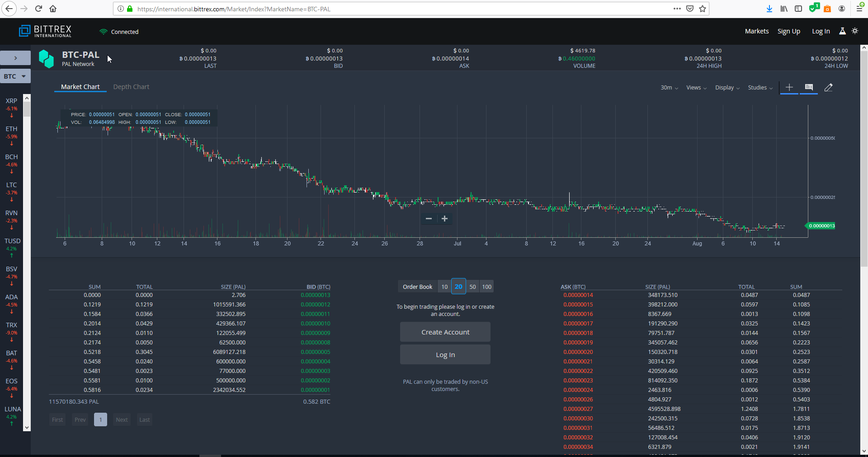The height and width of the screenshot is (457, 868).
Task: Click the green shield extension icon
Action: (x=814, y=8)
